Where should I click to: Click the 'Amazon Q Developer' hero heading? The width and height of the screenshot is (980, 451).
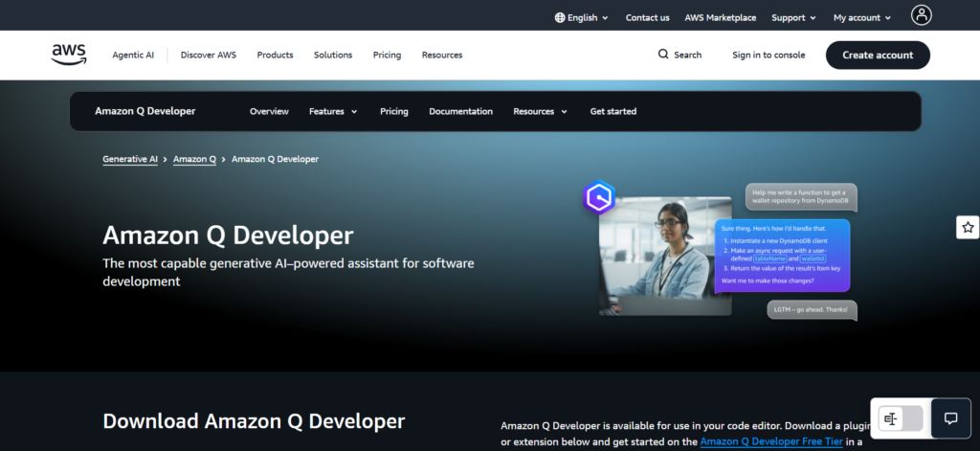[228, 236]
